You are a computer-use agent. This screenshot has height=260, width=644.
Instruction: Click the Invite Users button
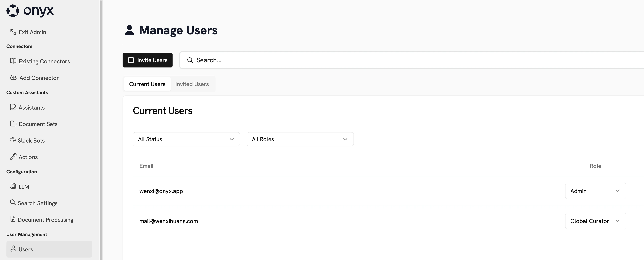147,60
